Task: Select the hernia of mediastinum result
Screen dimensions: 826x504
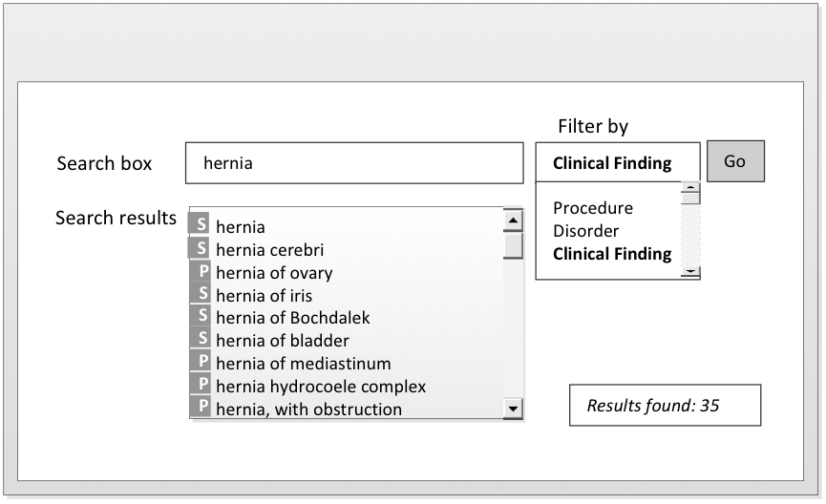Action: [x=303, y=363]
